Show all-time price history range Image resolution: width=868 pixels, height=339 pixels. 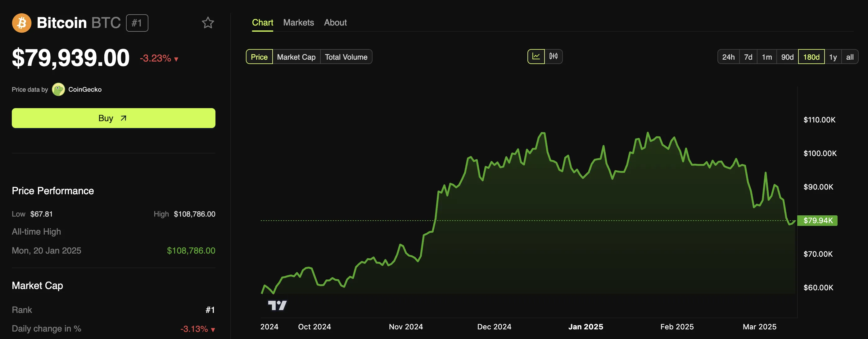point(849,57)
